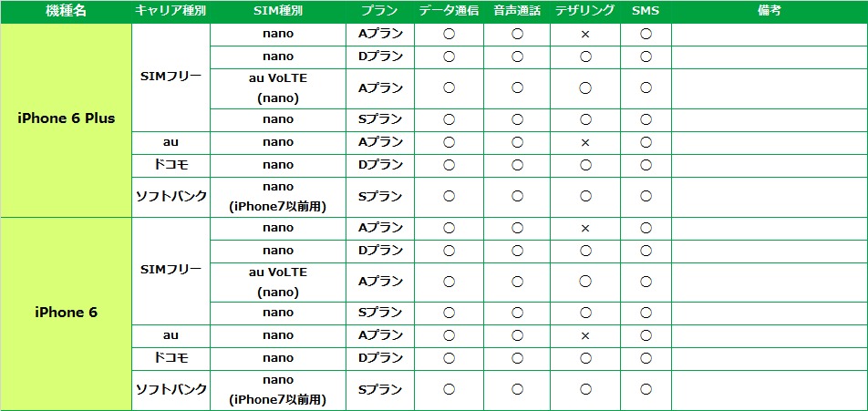This screenshot has height=411, width=868.
Task: Click the 備考 column header
Action: tap(769, 11)
